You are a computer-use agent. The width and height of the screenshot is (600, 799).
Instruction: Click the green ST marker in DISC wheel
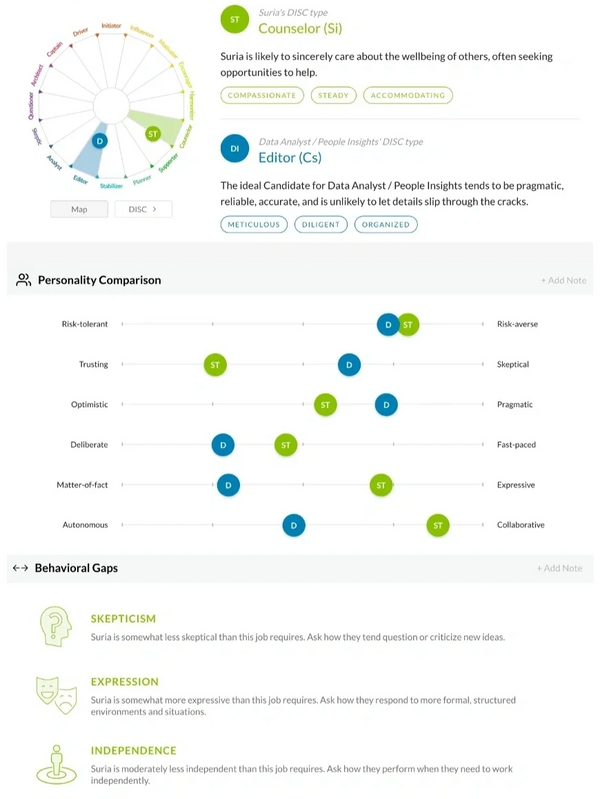point(153,134)
